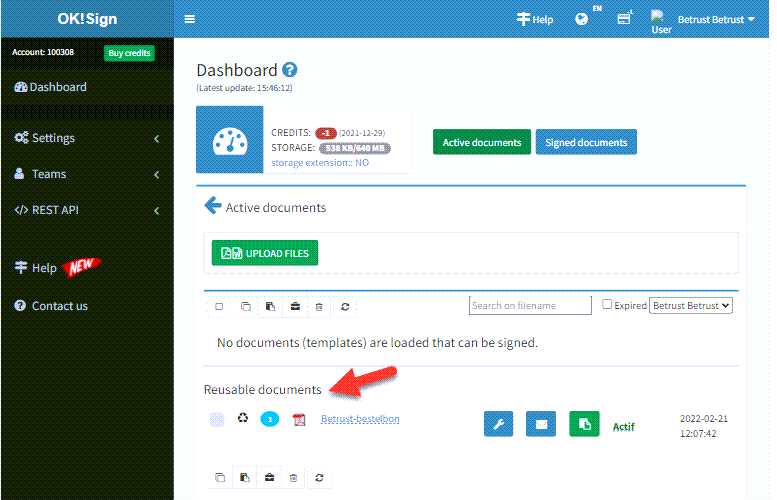Click the Actif status label

point(623,427)
